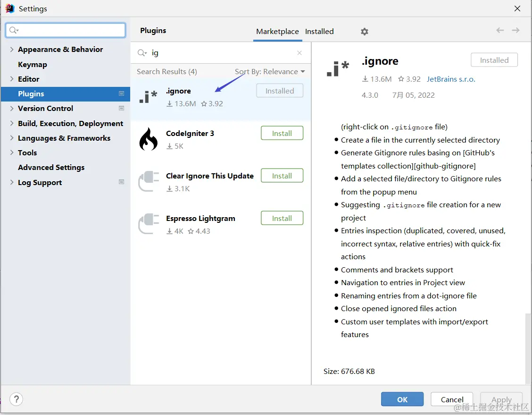The height and width of the screenshot is (415, 532).
Task: Click Installed button in .ignore result row
Action: (x=280, y=91)
